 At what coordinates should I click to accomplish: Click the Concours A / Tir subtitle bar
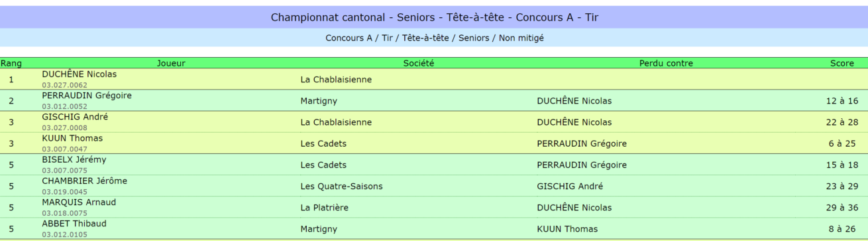tap(434, 38)
